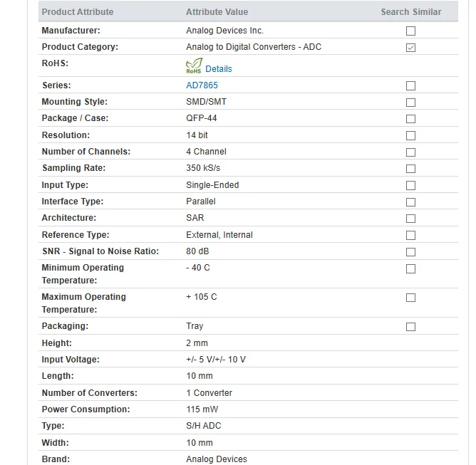Uncheck the Product Category checkbox

[410, 48]
